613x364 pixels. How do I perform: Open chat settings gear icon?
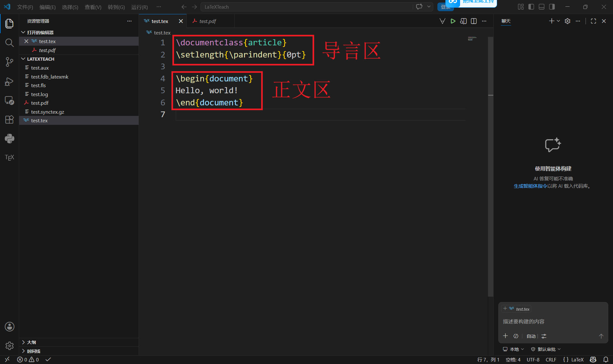pos(567,21)
